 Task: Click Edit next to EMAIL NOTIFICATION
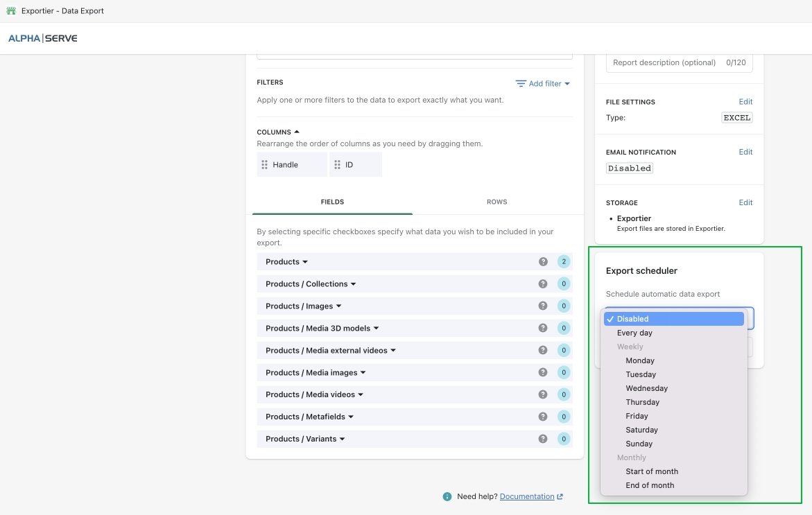[x=745, y=152]
